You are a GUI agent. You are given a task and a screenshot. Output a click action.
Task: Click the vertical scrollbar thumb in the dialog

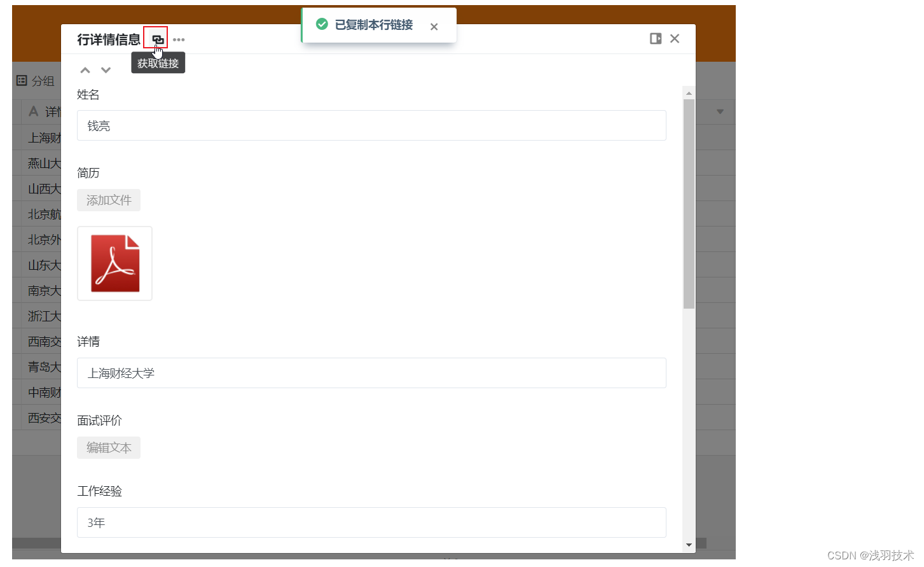(x=689, y=204)
